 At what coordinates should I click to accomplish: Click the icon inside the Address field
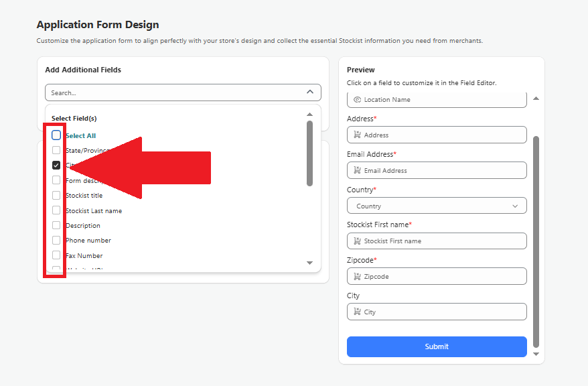[x=357, y=135]
